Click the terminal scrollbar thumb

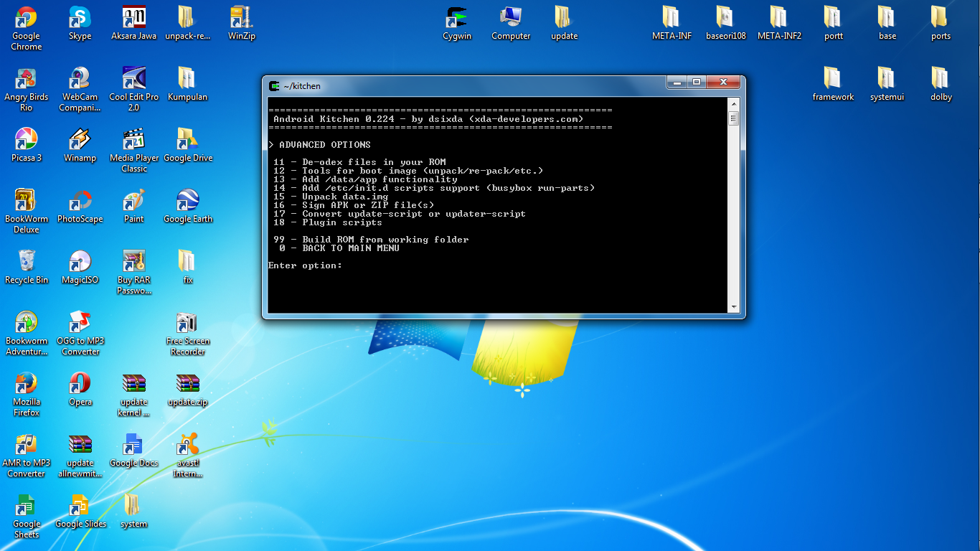pos(733,118)
